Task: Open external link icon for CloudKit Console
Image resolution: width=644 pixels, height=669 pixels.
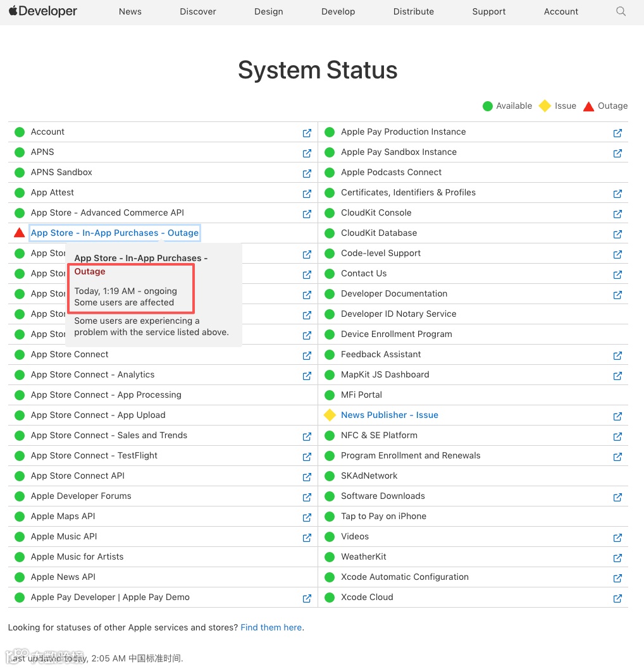Action: (x=617, y=214)
